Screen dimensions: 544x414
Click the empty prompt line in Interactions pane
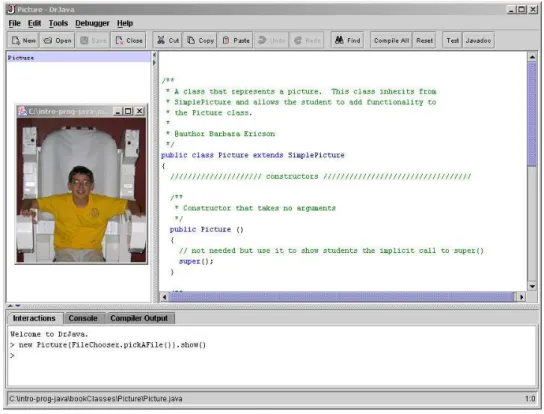click(x=272, y=355)
